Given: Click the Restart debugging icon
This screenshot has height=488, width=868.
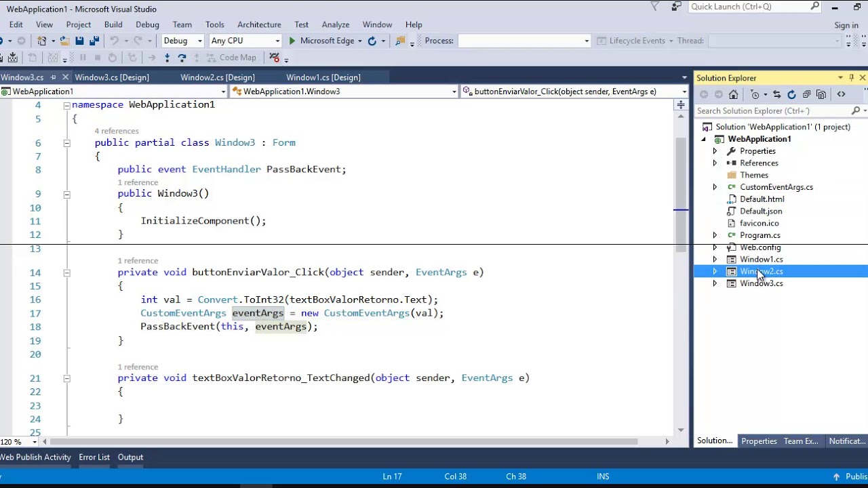Looking at the screenshot, I should click(113, 58).
